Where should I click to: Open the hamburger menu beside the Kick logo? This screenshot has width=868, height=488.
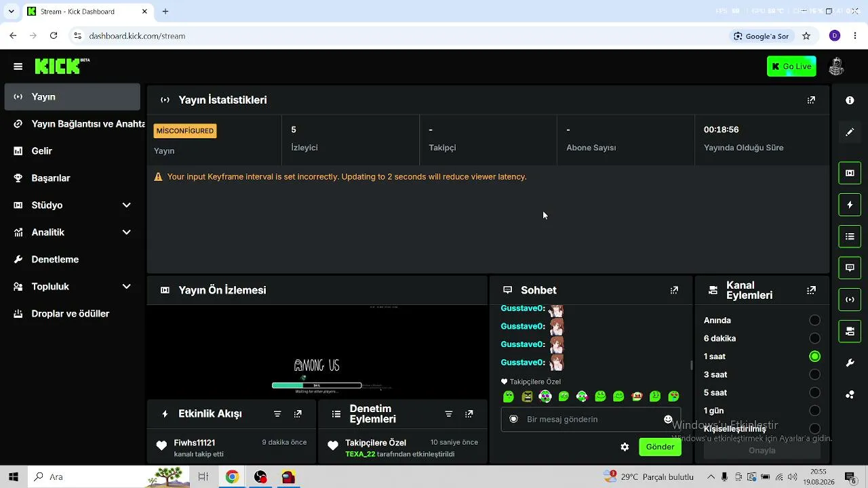click(18, 66)
